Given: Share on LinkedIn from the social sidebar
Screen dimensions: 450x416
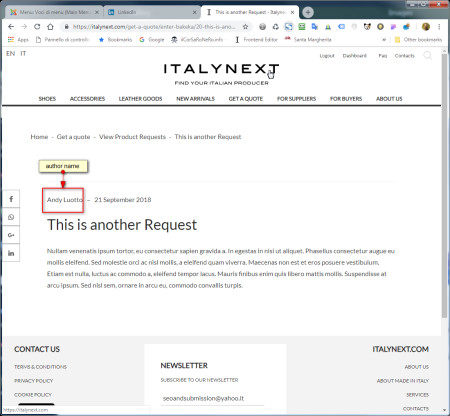Looking at the screenshot, I should tap(11, 253).
